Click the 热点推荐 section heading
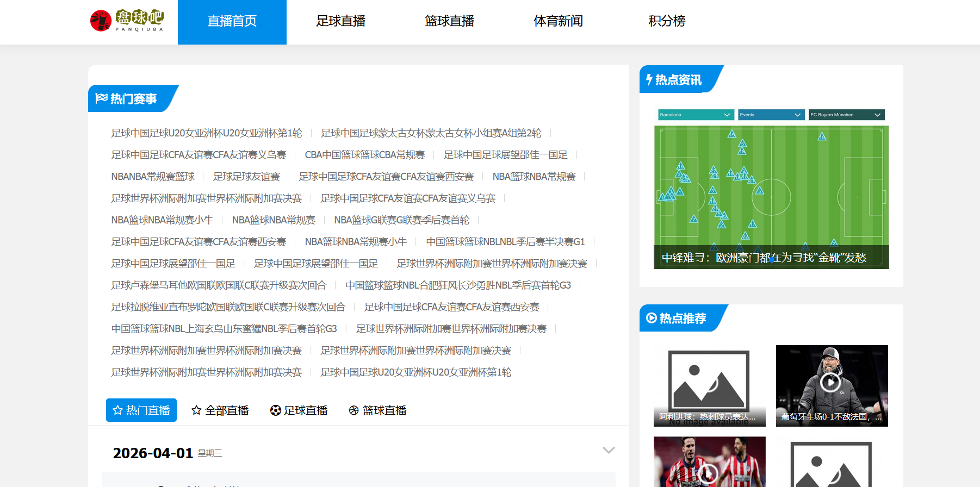Screen dimensions: 980x487 pyautogui.click(x=683, y=319)
